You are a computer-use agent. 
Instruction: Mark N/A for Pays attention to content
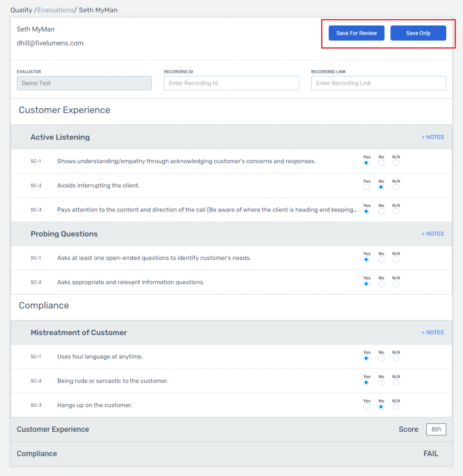[x=396, y=212]
